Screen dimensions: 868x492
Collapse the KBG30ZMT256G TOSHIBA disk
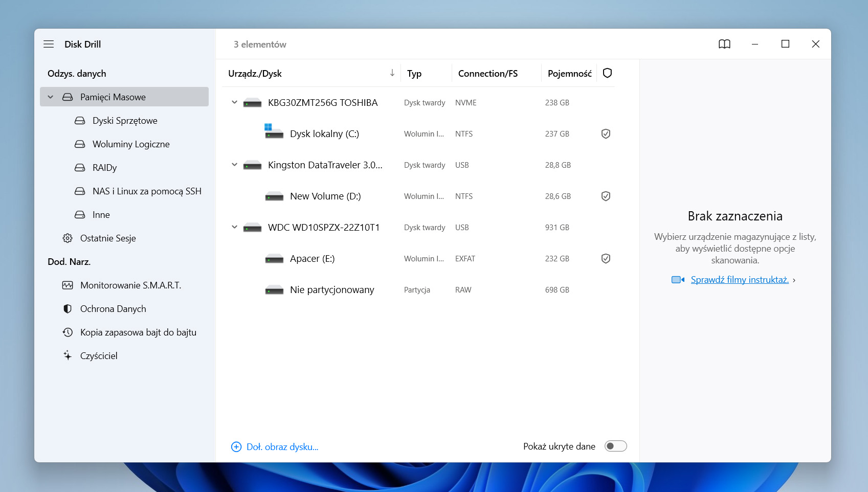(x=234, y=102)
